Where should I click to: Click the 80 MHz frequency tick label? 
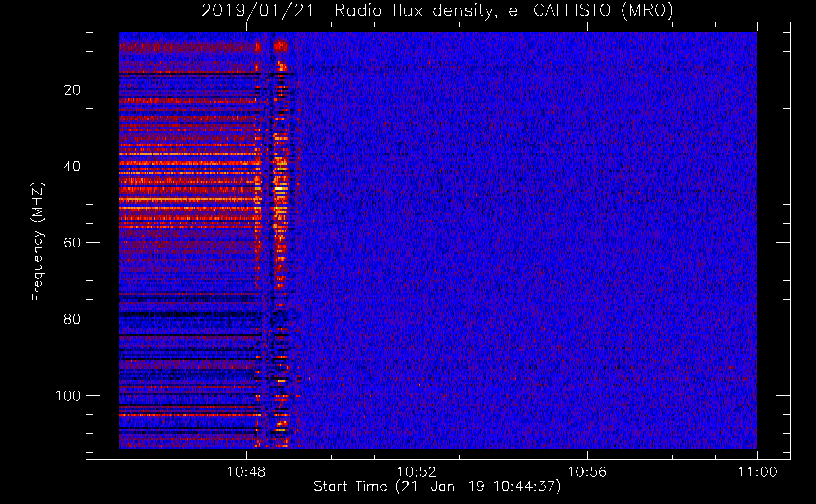click(x=73, y=319)
